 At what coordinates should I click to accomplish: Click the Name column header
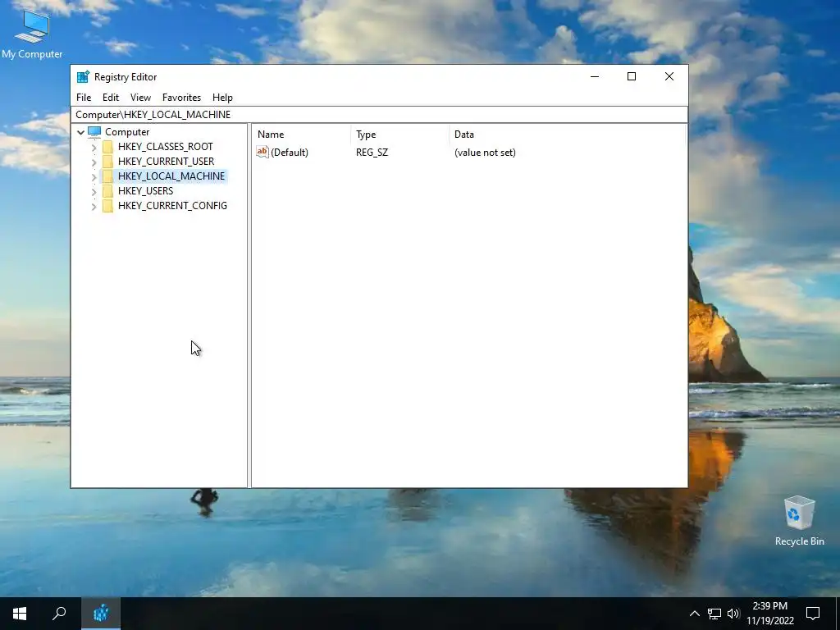(x=302, y=135)
